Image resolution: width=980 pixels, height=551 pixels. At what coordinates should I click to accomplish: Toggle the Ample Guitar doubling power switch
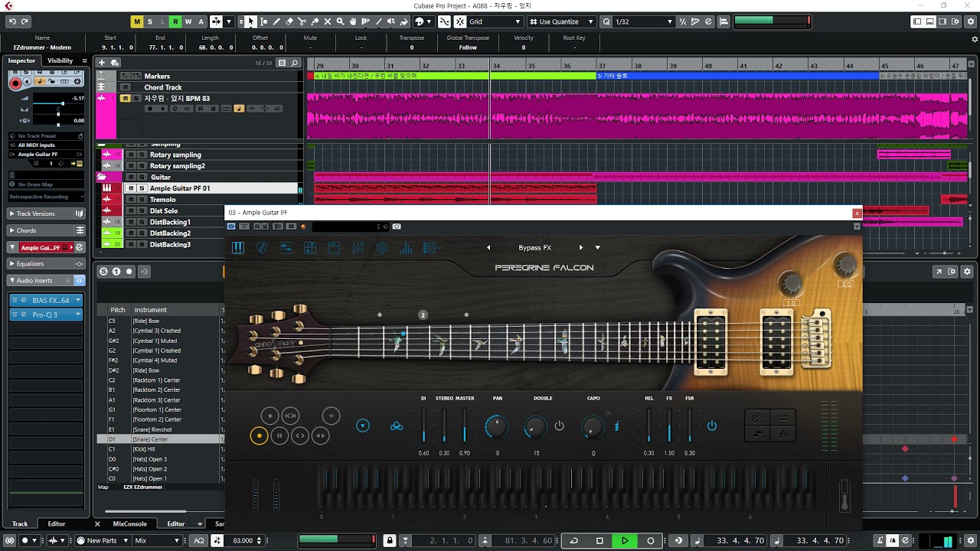(x=559, y=426)
